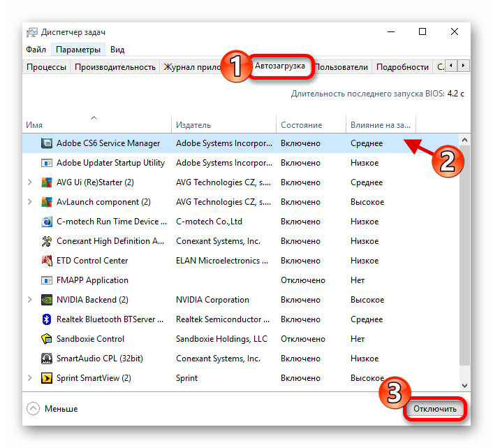This screenshot has width=493, height=448.
Task: Click the NVIDIA Backend icon
Action: [x=47, y=300]
